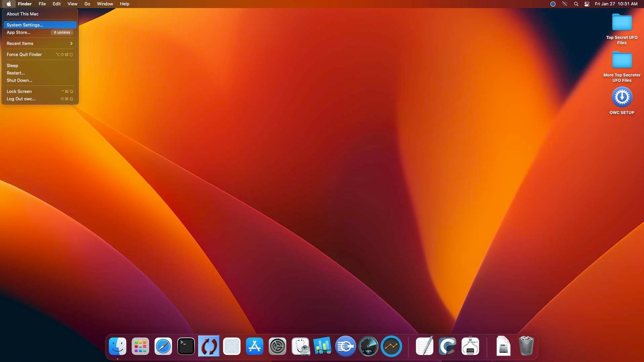644x362 pixels.
Task: Open Control Center toggles icon
Action: click(587, 4)
